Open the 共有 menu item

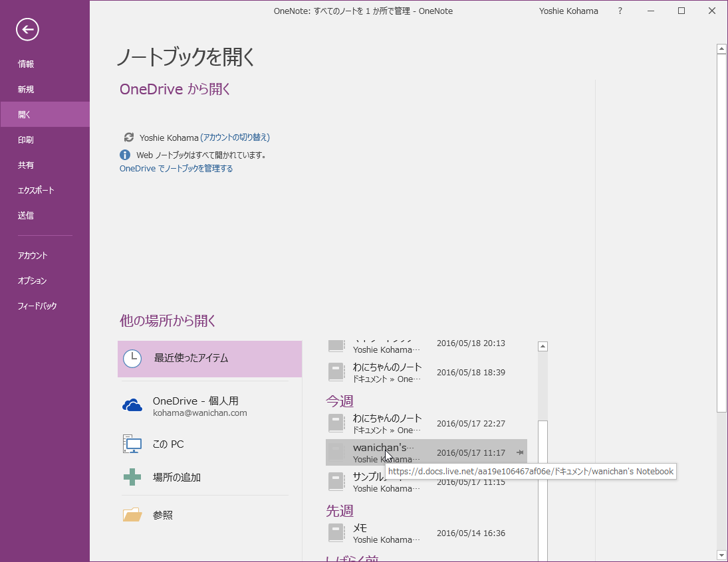[45, 165]
